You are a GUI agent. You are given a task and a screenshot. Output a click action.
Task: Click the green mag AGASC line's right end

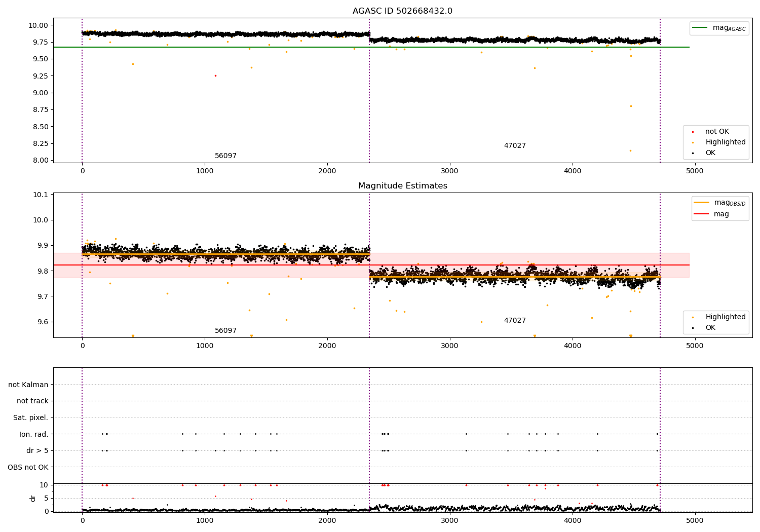coord(689,47)
